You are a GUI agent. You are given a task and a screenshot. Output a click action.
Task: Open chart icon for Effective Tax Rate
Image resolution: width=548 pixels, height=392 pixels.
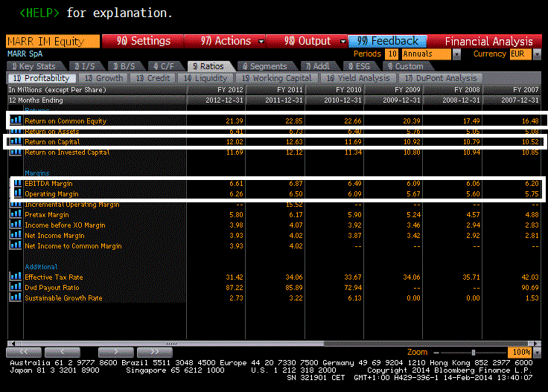[16, 277]
